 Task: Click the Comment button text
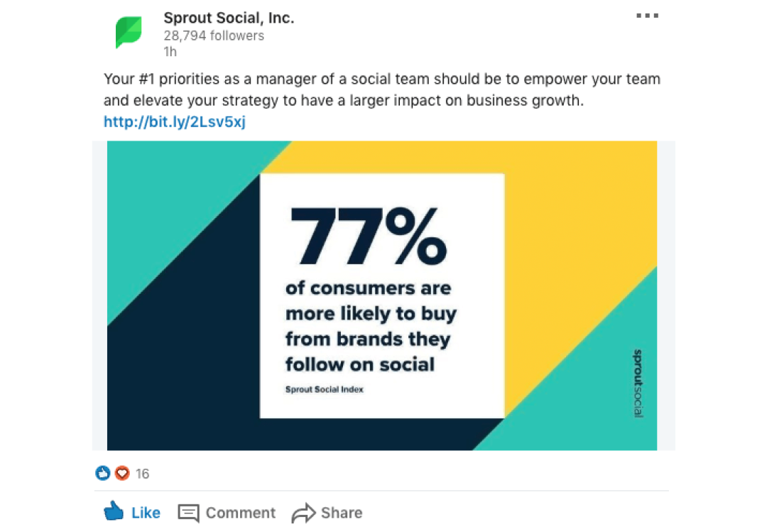pos(240,512)
